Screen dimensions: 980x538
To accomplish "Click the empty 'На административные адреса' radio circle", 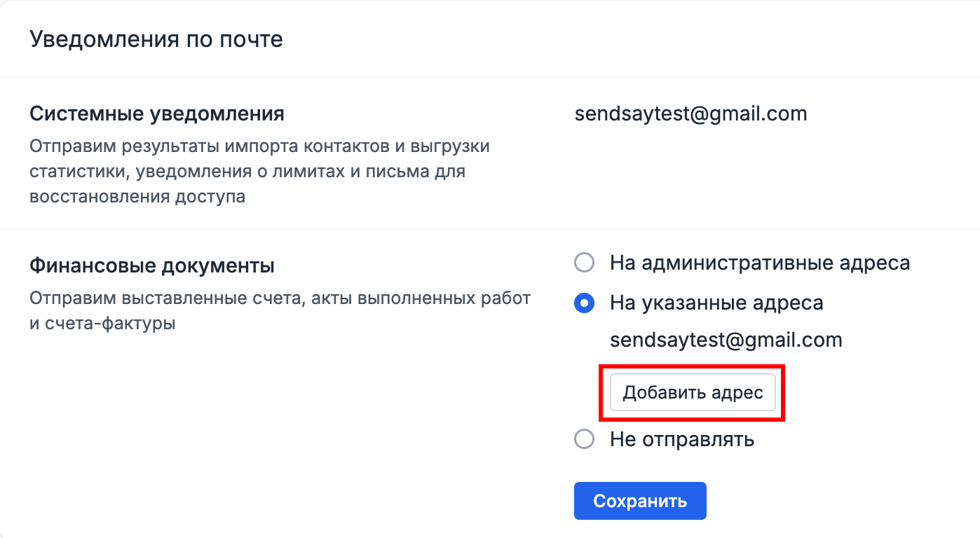I will (585, 263).
